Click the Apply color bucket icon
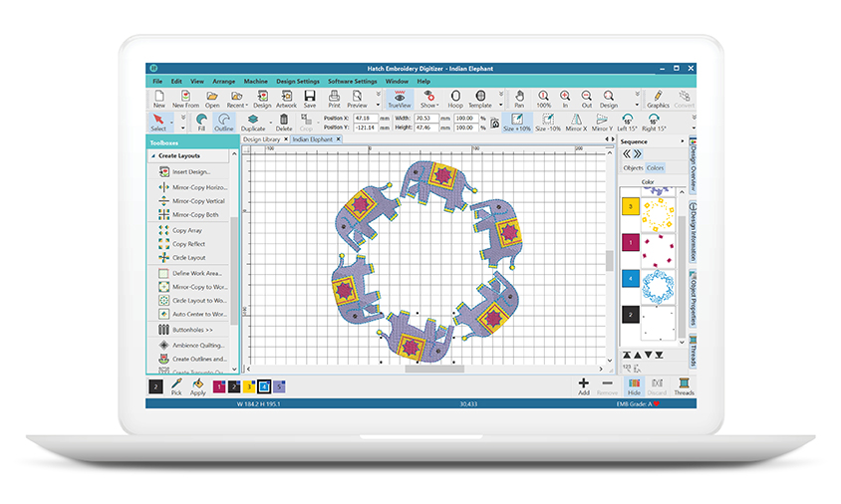 point(198,386)
